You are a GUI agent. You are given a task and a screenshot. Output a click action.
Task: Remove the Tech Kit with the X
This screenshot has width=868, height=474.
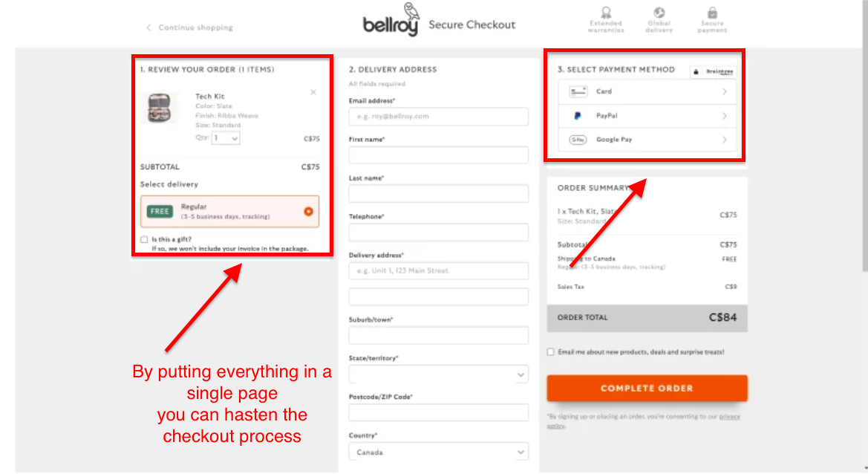[313, 92]
